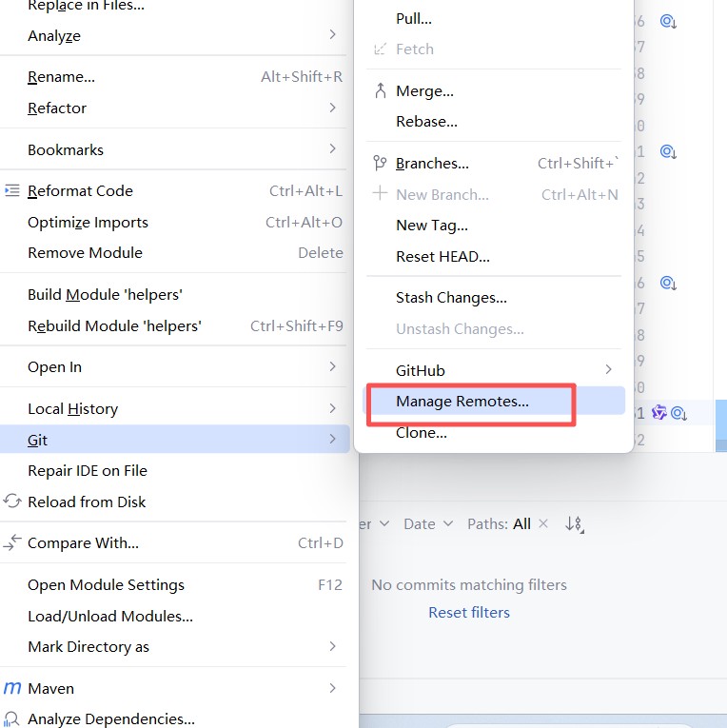Viewport: 727px width, 728px height.
Task: Expand the Local History submenu
Action: 332,408
